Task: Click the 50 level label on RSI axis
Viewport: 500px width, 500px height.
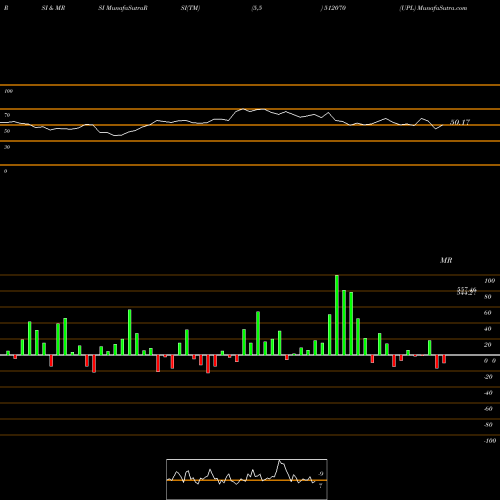Action: (x=7, y=131)
